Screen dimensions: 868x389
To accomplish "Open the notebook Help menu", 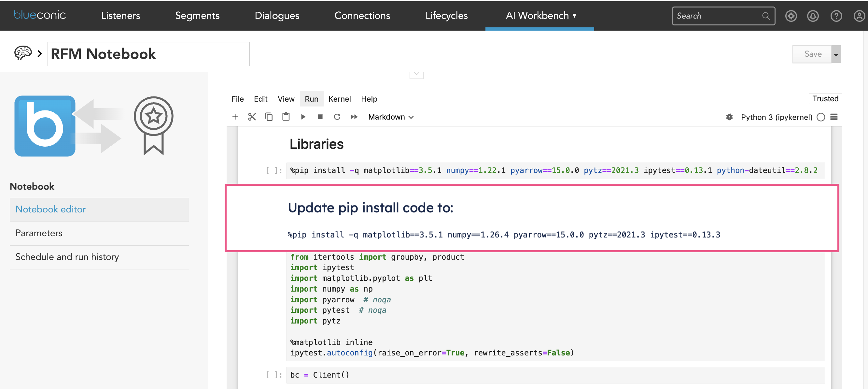I will (369, 99).
